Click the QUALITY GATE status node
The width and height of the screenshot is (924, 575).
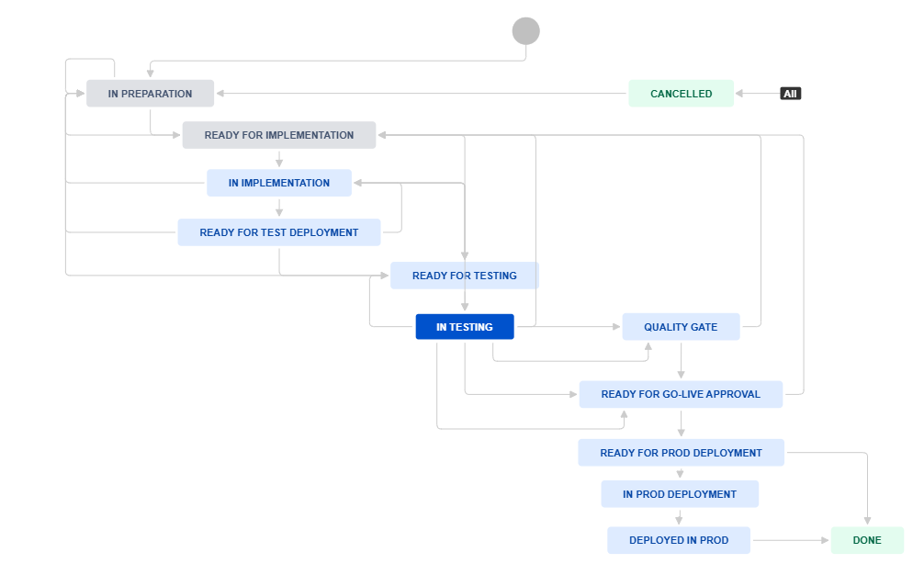[681, 327]
